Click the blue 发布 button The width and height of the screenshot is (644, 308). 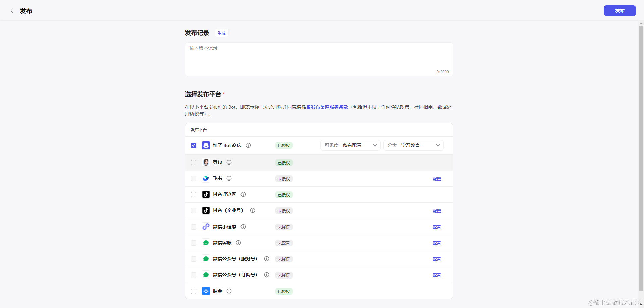pos(620,11)
